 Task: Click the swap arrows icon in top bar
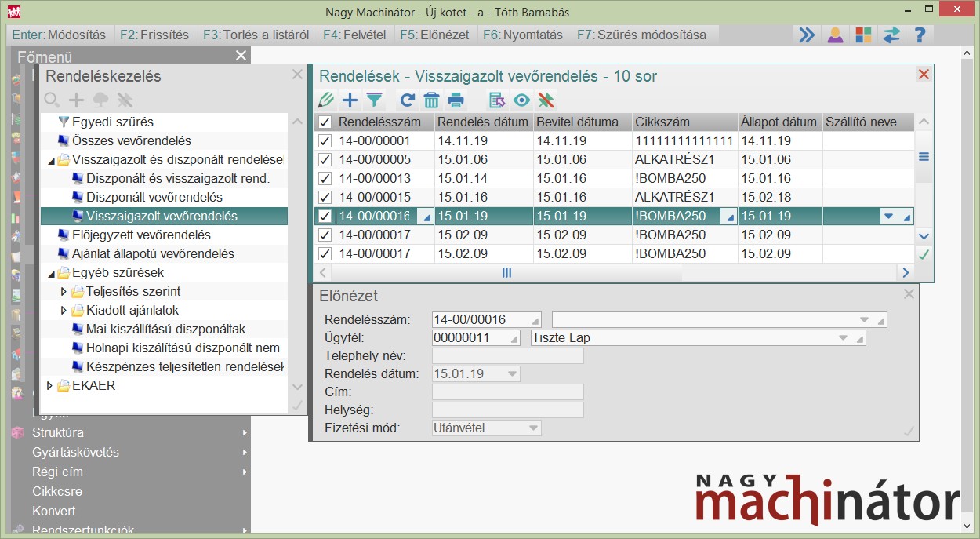pyautogui.click(x=891, y=35)
